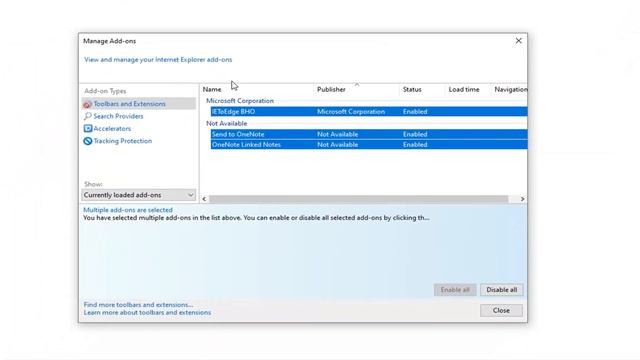Viewport: 640px width, 360px height.
Task: Click Microsoft Corporation publisher cell of IEToEdge
Action: (x=351, y=111)
